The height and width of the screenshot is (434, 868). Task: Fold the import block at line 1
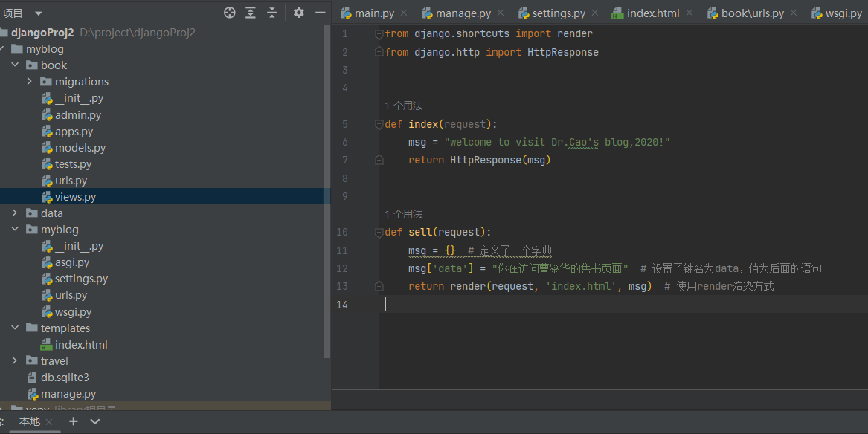click(x=379, y=33)
